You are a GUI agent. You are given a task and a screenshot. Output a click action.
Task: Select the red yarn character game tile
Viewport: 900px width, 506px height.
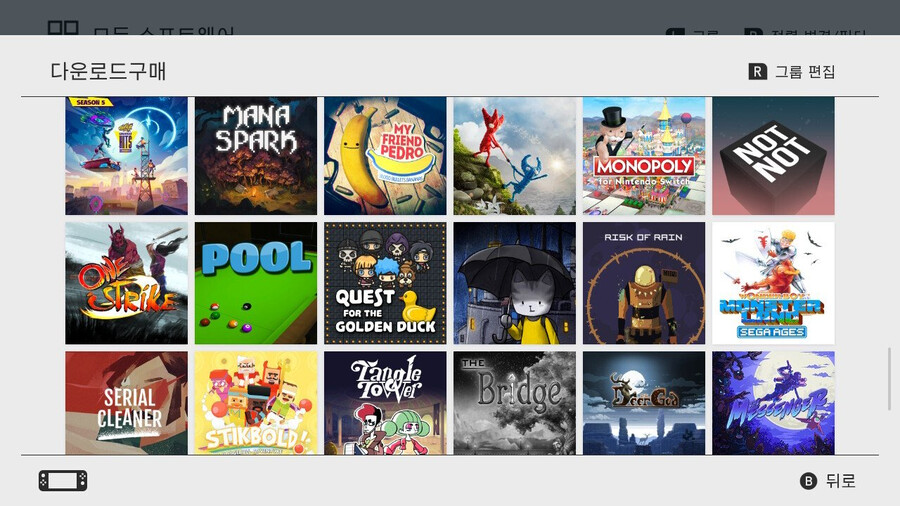point(515,155)
